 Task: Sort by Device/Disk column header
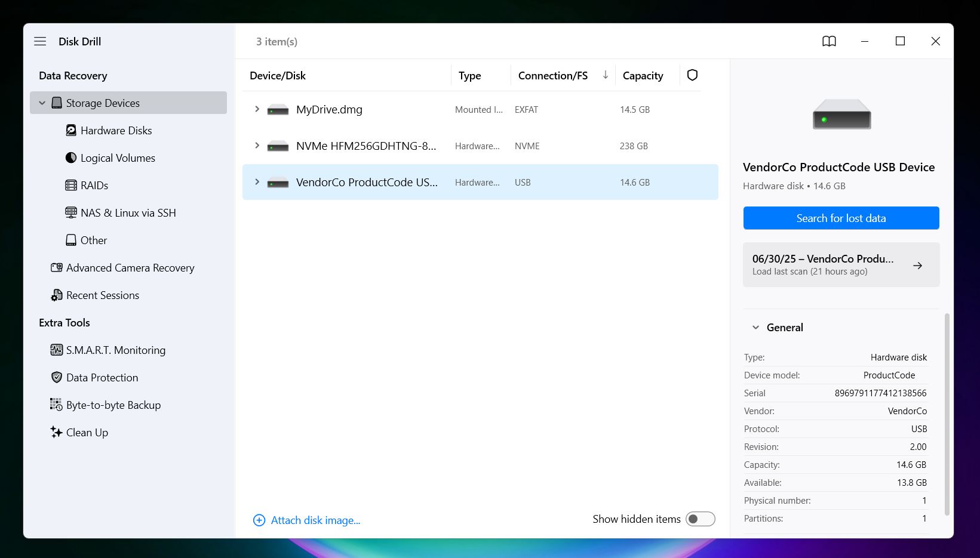click(x=278, y=75)
